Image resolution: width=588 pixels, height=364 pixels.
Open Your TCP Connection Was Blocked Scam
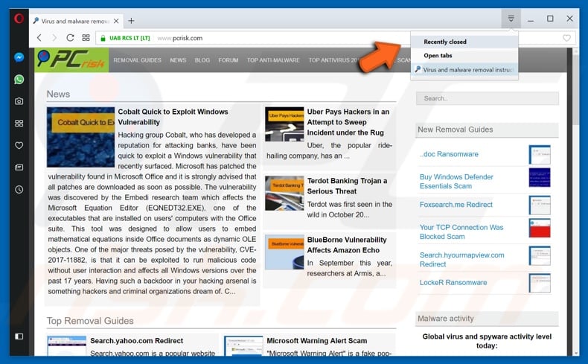point(461,232)
